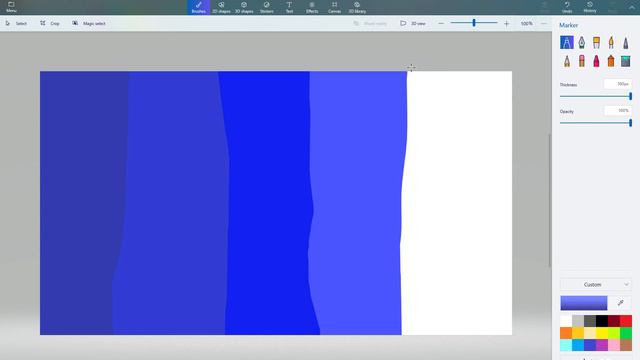
Task: Open the 3D shapes tab
Action: tap(244, 7)
